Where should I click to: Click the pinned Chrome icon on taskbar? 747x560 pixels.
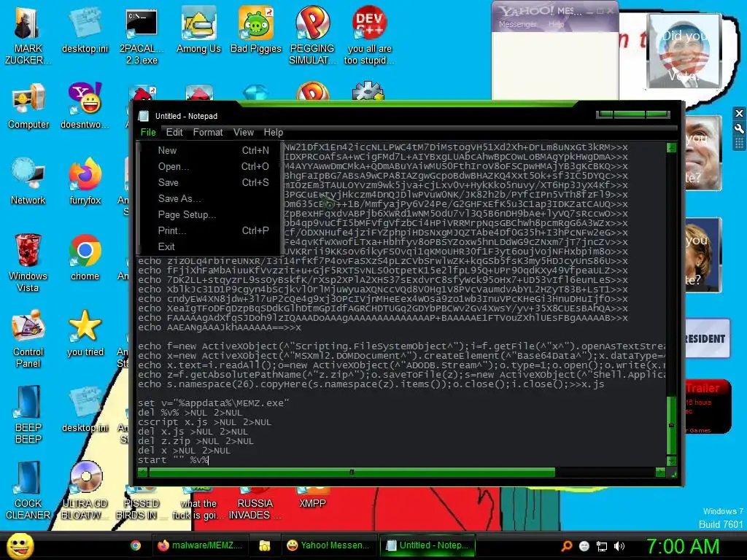pyautogui.click(x=136, y=545)
